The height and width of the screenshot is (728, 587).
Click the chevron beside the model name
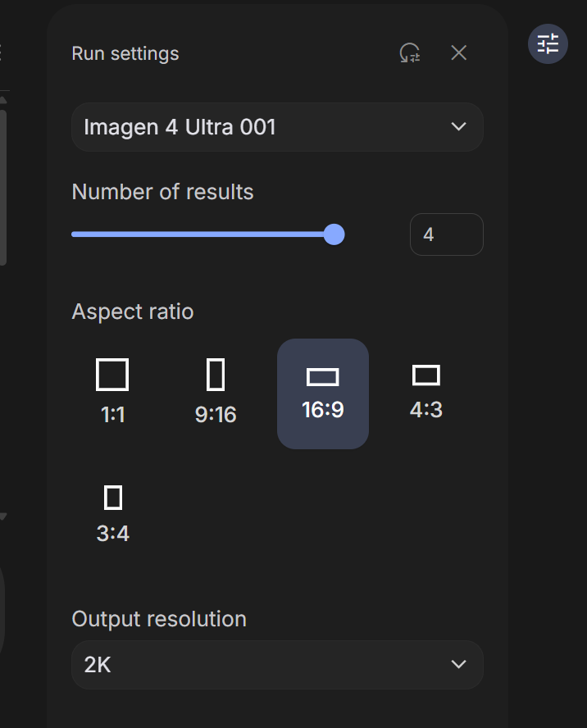[x=459, y=127]
